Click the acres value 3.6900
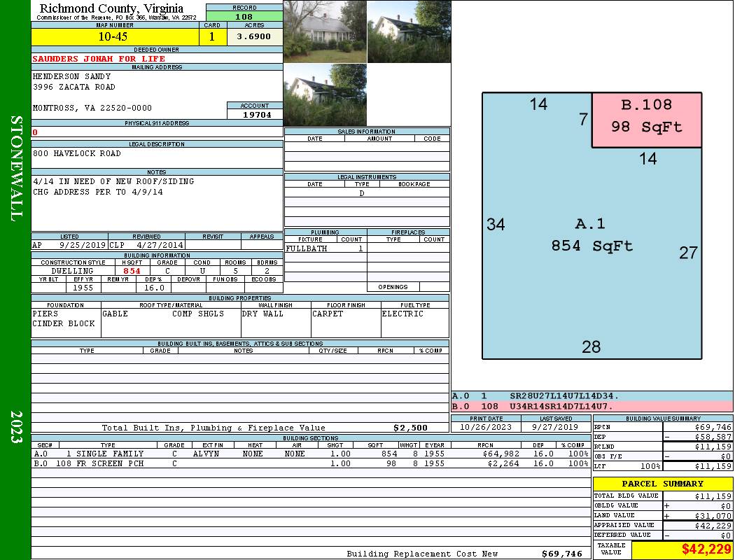Screen dimensions: 735x560 (254, 37)
